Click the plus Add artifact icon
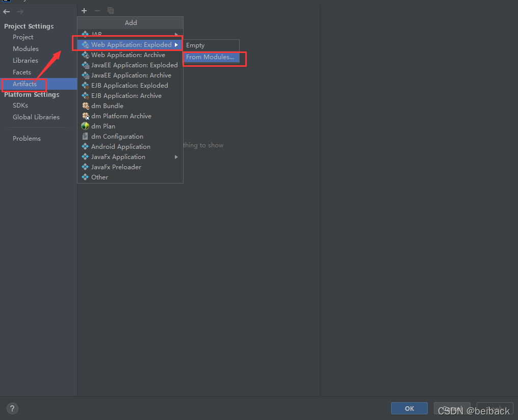The image size is (518, 420). tap(84, 11)
